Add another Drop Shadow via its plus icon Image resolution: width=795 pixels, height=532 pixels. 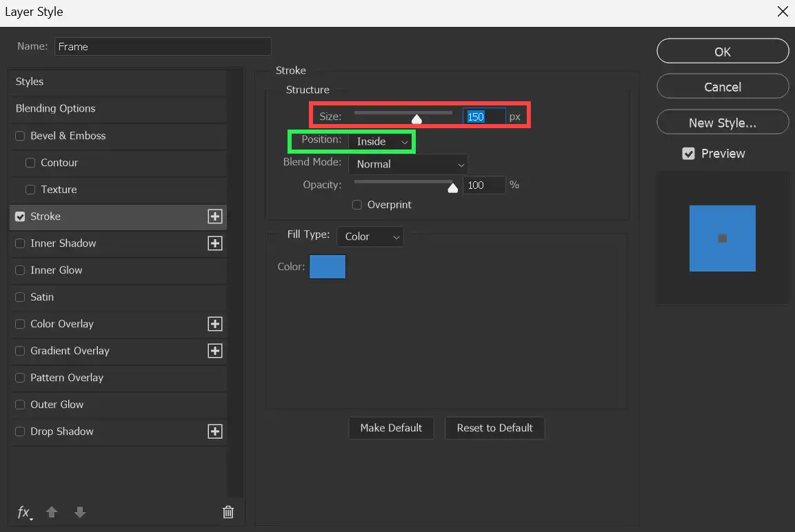214,431
